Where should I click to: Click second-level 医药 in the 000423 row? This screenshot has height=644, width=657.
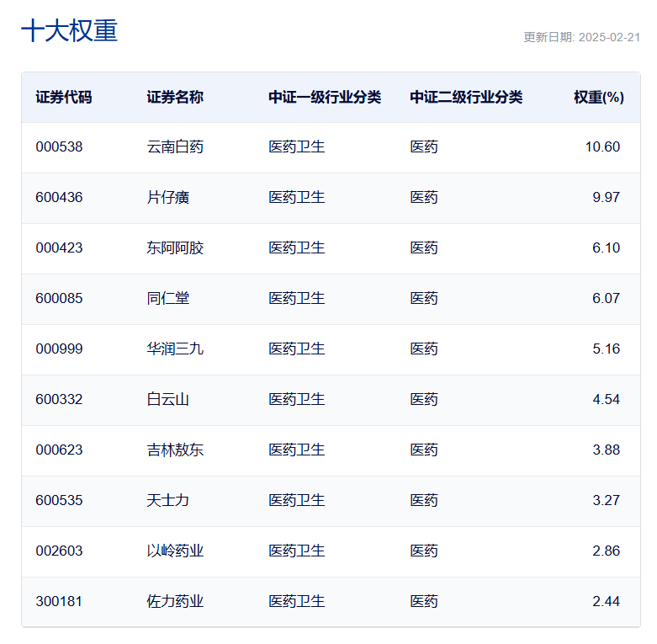[x=424, y=248]
